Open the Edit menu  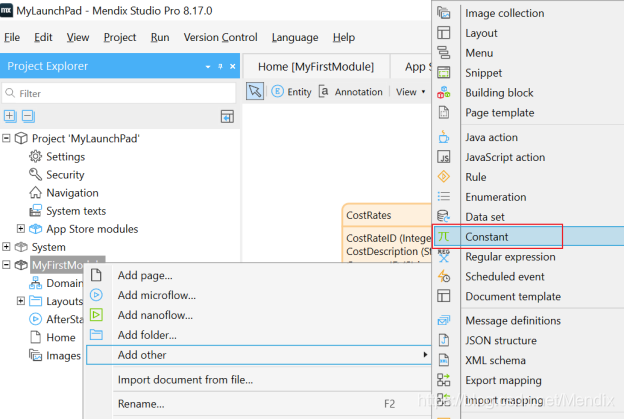tap(43, 37)
